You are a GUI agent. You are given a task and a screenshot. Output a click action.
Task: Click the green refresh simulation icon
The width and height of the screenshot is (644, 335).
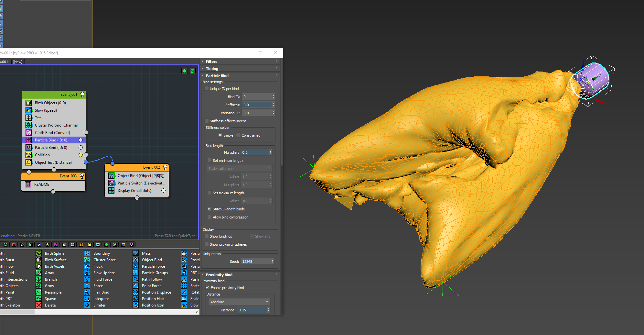[x=192, y=71]
